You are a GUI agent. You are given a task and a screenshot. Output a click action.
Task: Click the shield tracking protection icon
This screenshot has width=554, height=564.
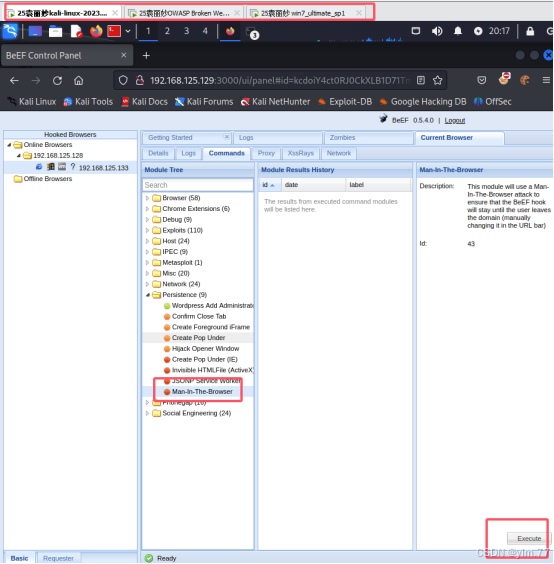coord(123,80)
